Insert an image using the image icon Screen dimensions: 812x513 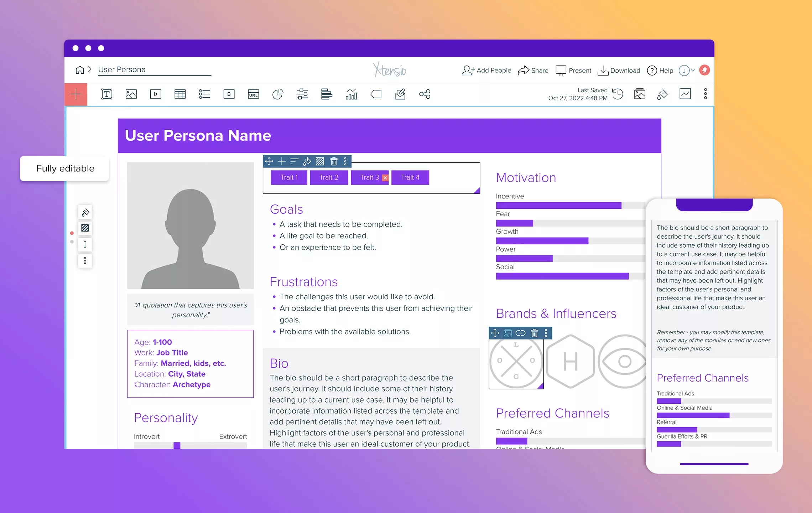(131, 94)
